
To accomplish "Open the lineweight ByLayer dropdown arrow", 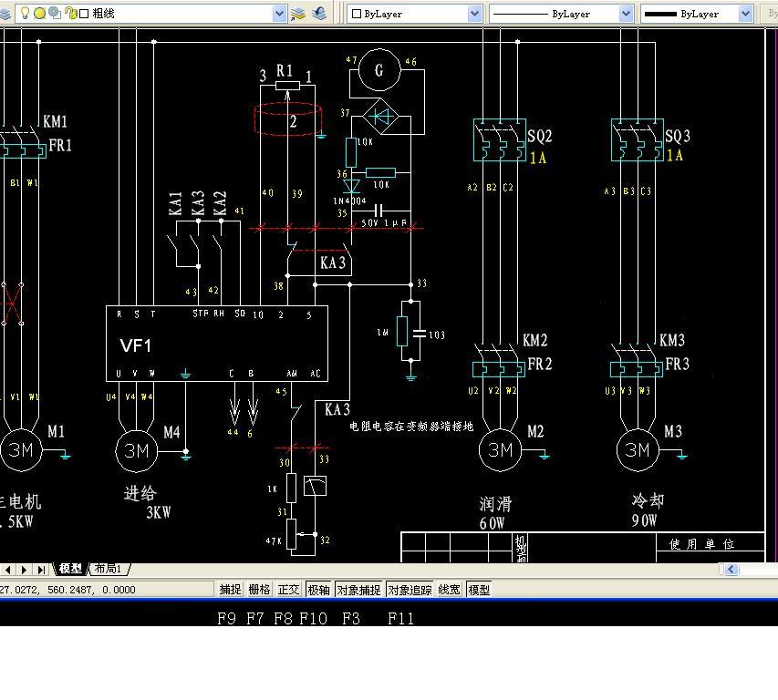I will pyautogui.click(x=745, y=14).
